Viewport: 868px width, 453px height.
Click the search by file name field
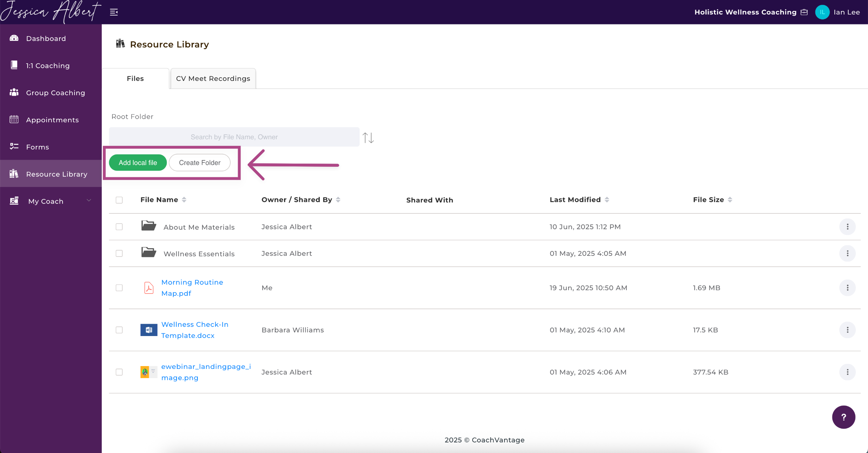pyautogui.click(x=234, y=137)
